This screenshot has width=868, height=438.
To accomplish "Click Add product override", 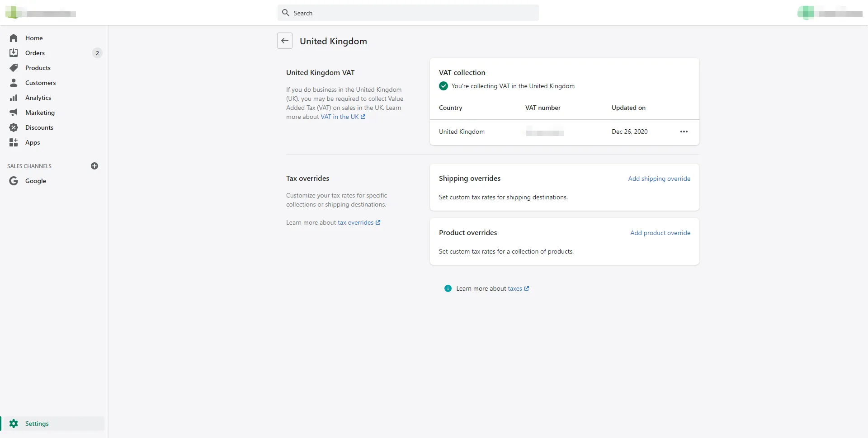I will pos(660,233).
